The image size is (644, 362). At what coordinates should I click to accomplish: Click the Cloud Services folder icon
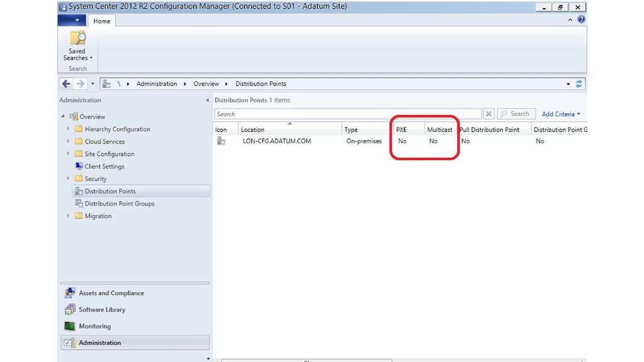click(79, 141)
